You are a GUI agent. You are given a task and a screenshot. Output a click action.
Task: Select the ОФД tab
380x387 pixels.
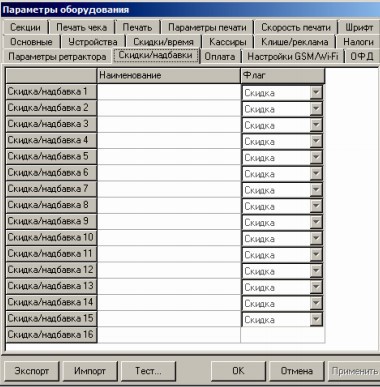[362, 56]
